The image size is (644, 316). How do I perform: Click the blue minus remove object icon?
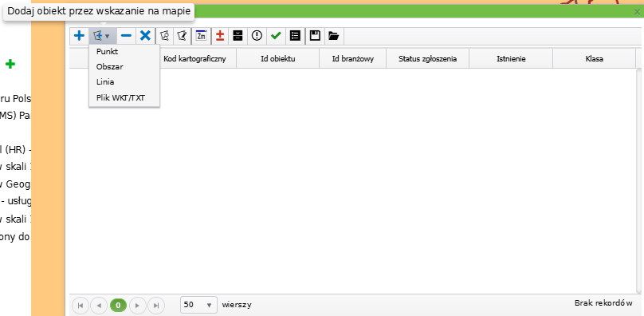[126, 36]
